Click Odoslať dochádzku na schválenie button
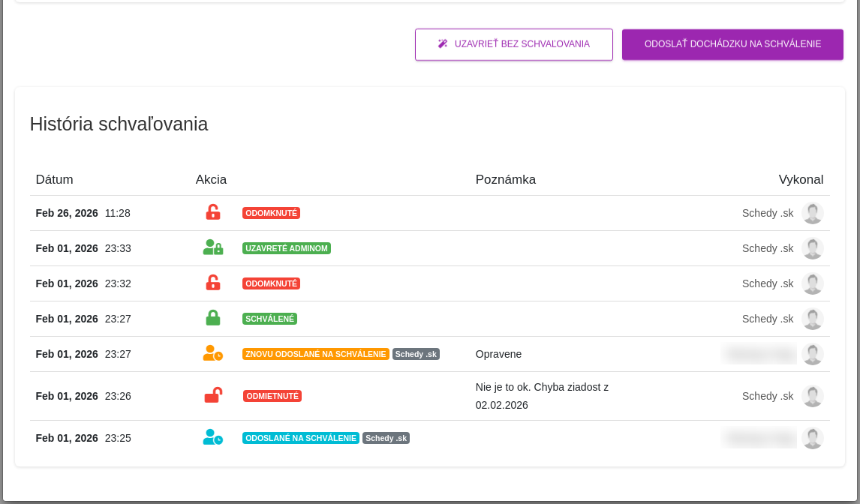Viewport: 860px width, 504px height. (x=732, y=44)
